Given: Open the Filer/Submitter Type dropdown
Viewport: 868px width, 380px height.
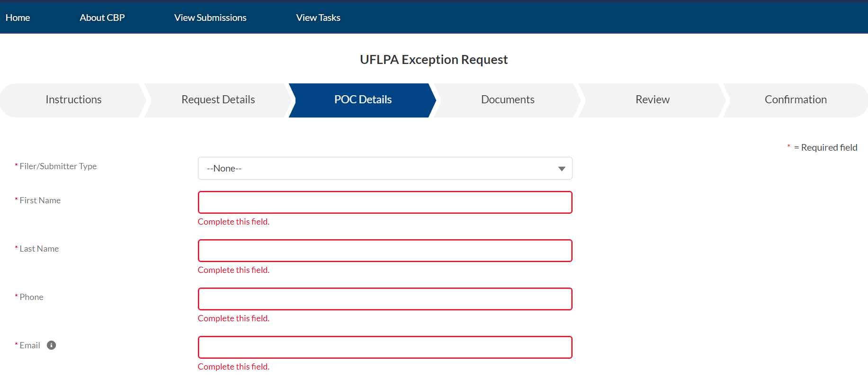Looking at the screenshot, I should tap(385, 168).
